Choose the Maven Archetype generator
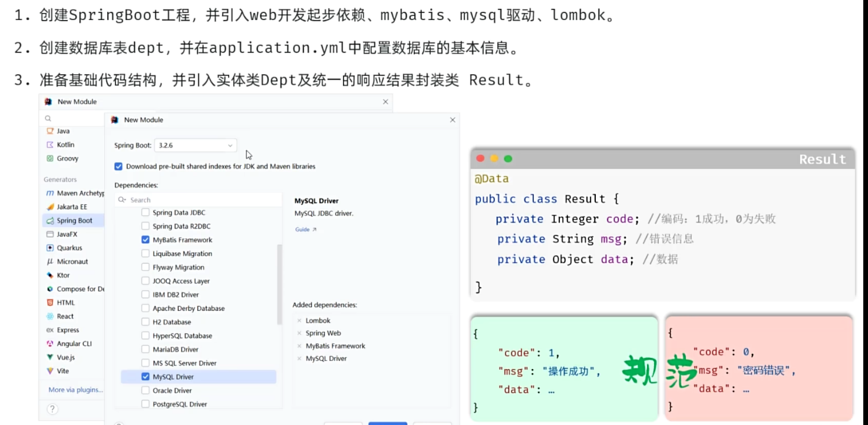868x425 pixels. [x=75, y=193]
